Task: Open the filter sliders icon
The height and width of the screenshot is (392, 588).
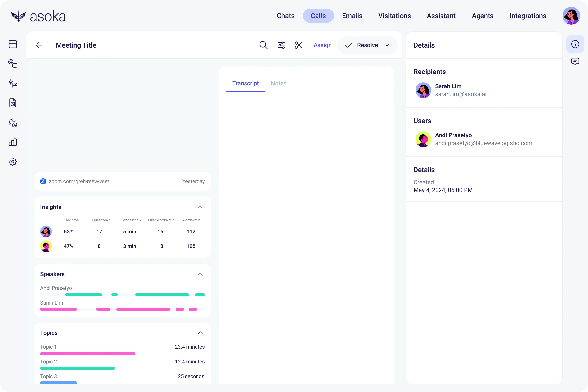Action: [x=281, y=45]
